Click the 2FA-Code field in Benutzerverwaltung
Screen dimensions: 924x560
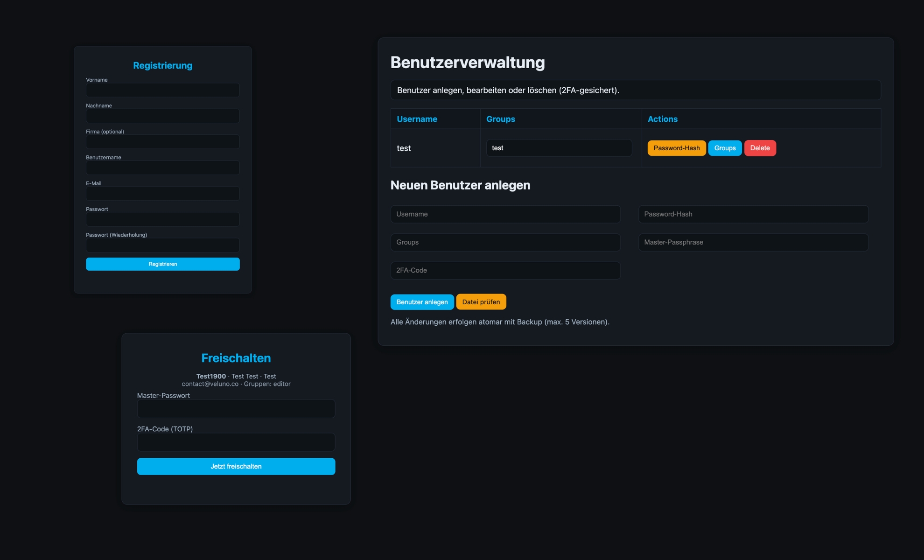[505, 270]
